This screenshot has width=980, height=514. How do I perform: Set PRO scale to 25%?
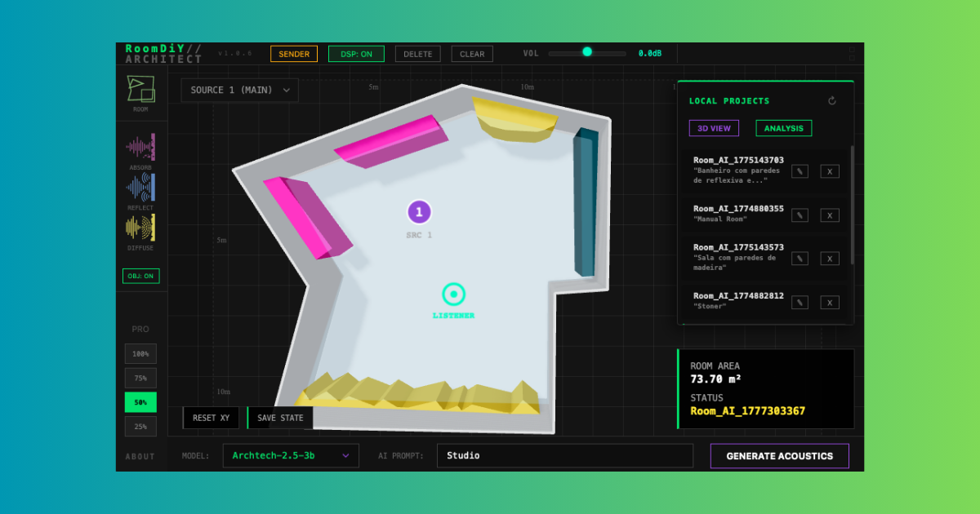pos(140,426)
